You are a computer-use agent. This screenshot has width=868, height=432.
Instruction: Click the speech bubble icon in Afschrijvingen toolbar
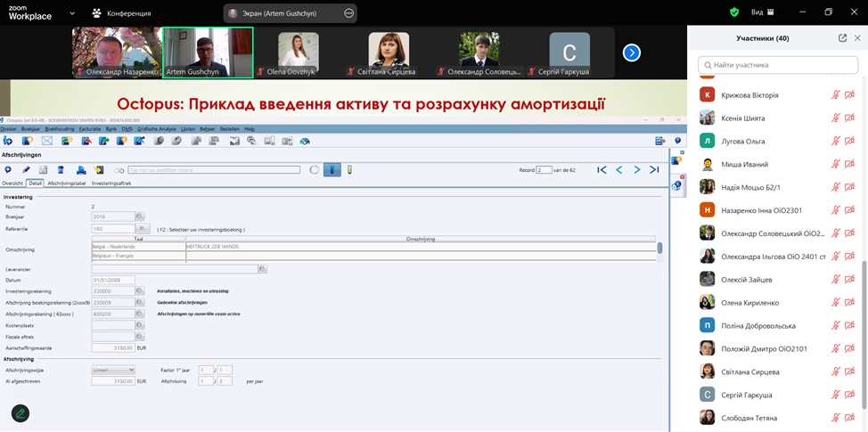point(8,170)
